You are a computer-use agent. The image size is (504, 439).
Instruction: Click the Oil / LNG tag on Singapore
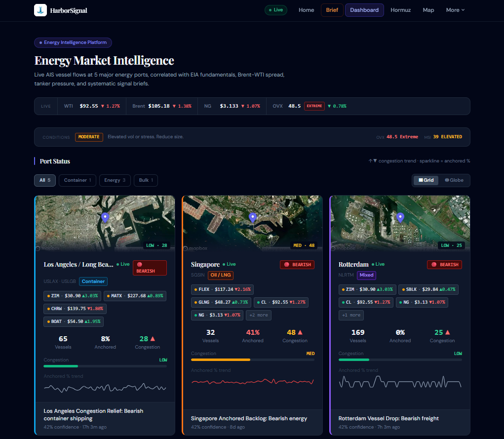click(x=221, y=275)
